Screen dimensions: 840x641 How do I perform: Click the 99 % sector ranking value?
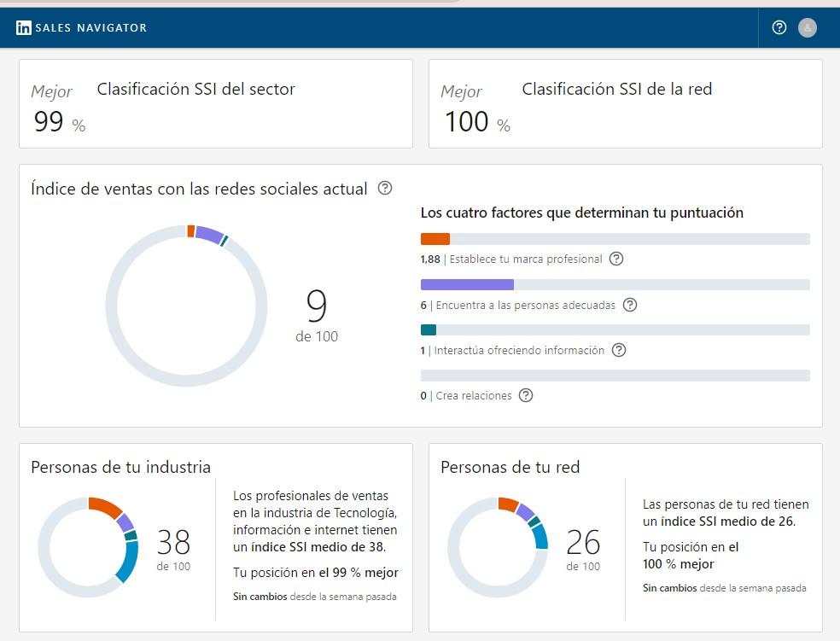click(x=60, y=121)
